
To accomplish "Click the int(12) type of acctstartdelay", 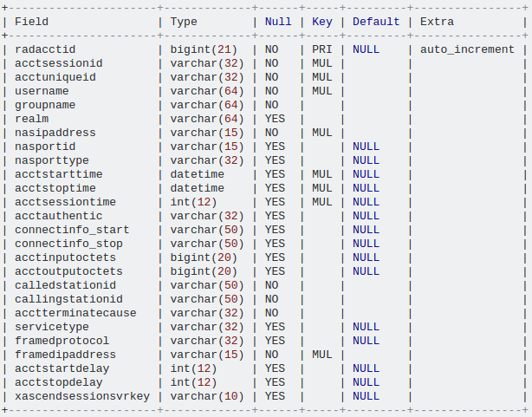I will coord(193,368).
